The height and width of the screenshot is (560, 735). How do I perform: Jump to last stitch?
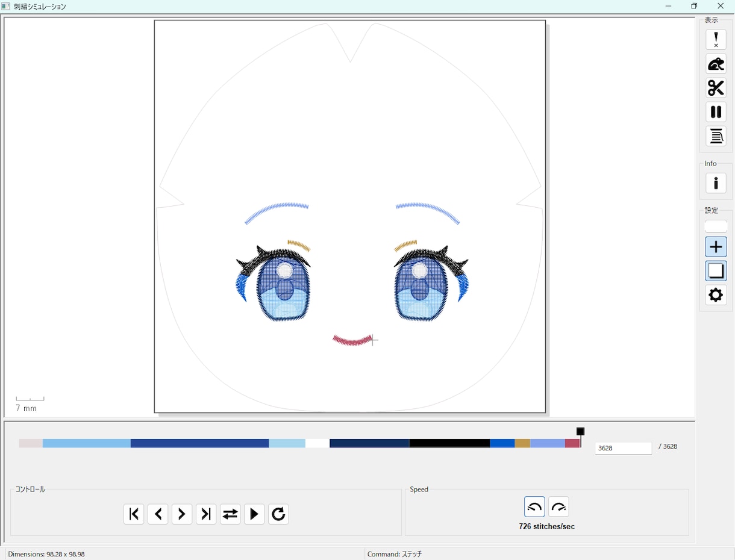206,514
